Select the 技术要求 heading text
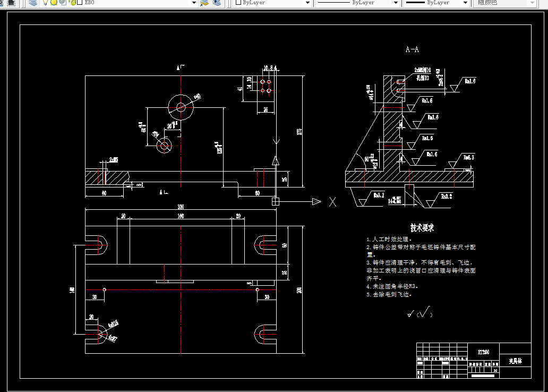548x392 pixels. pyautogui.click(x=422, y=228)
